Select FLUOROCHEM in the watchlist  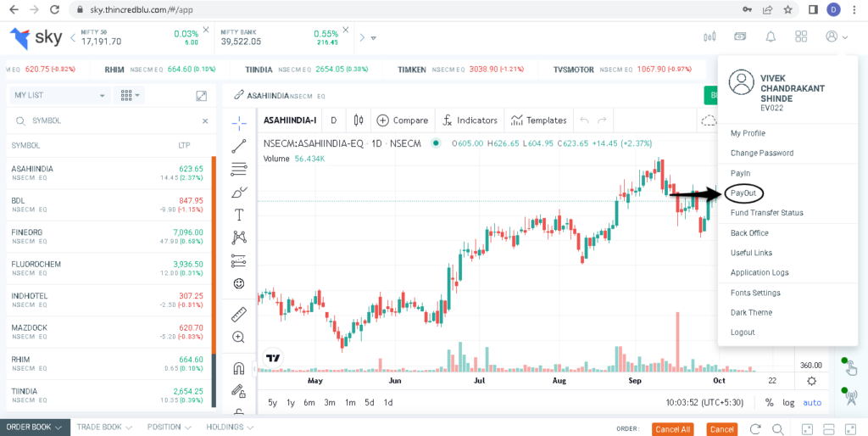coord(108,269)
